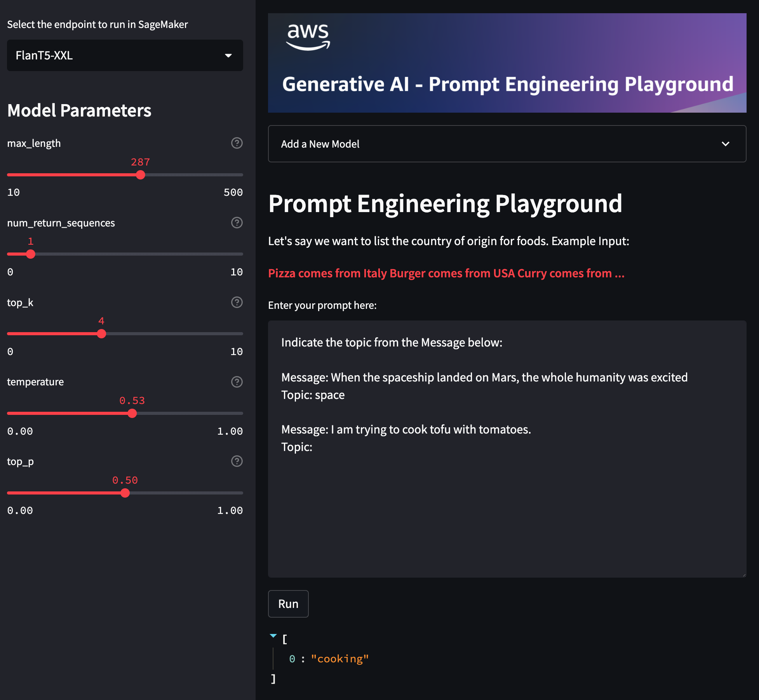Click the top_p help question icon
This screenshot has width=759, height=700.
point(237,461)
